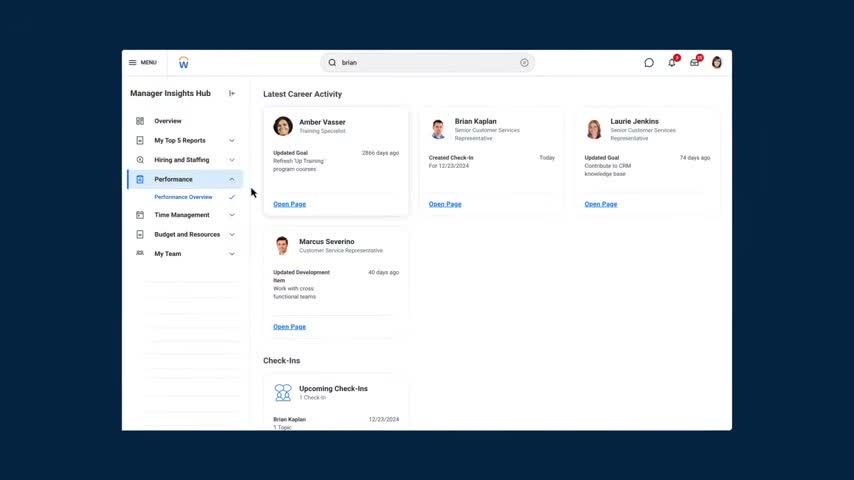This screenshot has height=480, width=854.
Task: Clear the search field with the X icon
Action: (524, 63)
